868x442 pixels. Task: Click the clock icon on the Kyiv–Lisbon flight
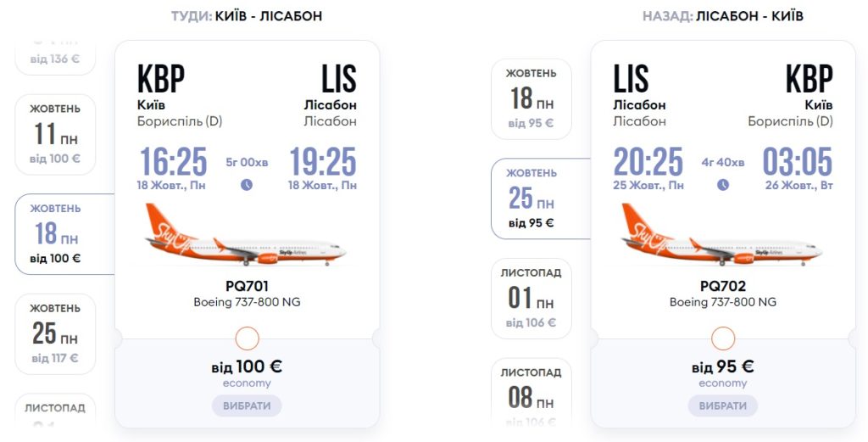click(247, 185)
